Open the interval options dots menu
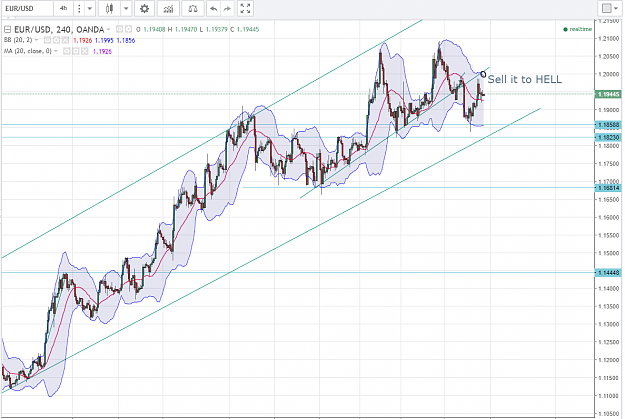This screenshot has height=419, width=625. 79,8
